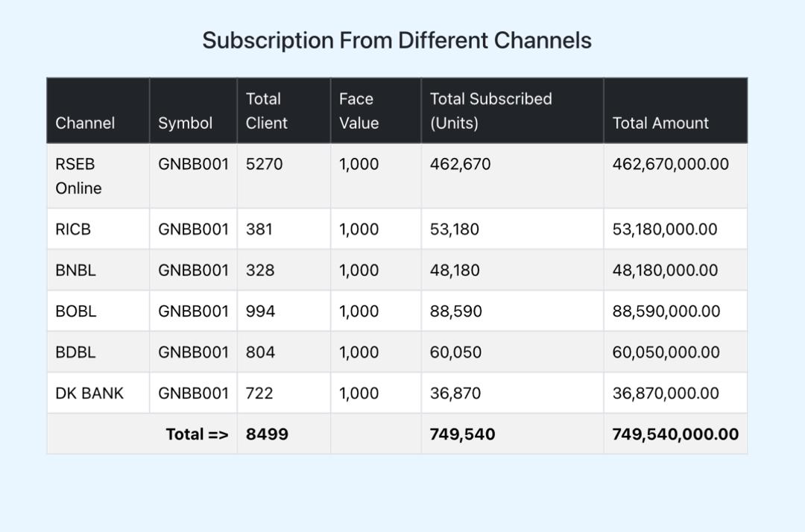Image resolution: width=805 pixels, height=532 pixels.
Task: Select the BOBL channel cell
Action: coord(75,311)
